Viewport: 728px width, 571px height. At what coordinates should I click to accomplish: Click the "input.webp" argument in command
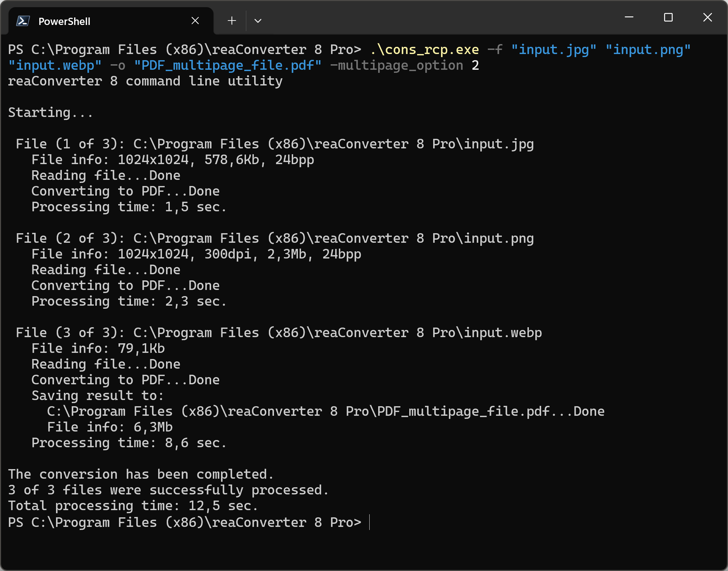tap(55, 66)
